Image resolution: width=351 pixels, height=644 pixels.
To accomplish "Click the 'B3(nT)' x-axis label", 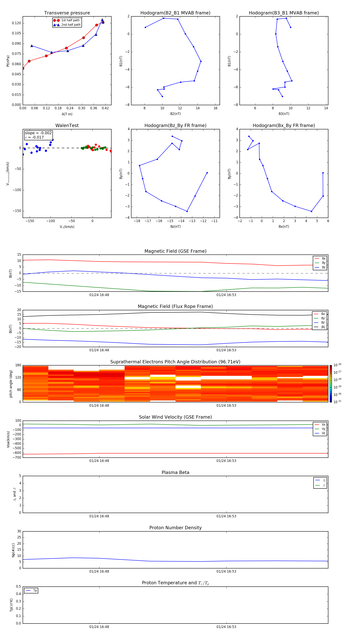I will (284, 114).
